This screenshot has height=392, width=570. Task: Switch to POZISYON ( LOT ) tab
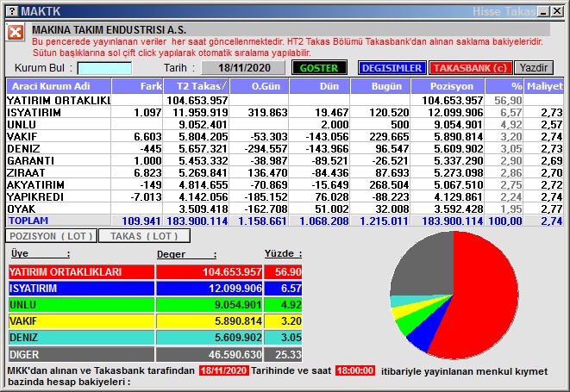(x=51, y=236)
